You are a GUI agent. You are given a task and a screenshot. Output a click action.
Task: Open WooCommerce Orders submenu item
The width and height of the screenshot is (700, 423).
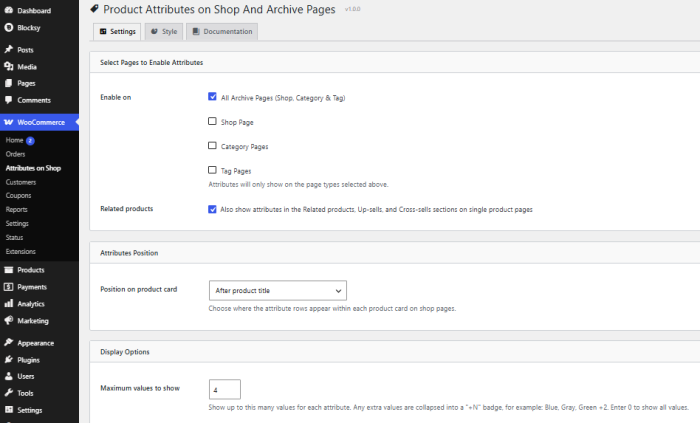[x=16, y=154]
